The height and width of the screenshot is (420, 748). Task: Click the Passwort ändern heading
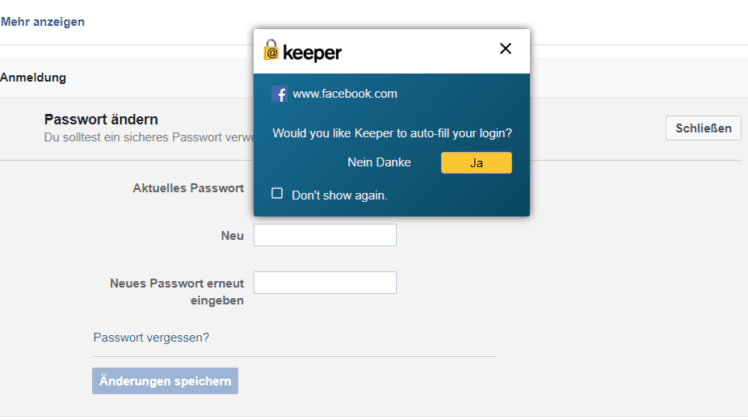point(101,119)
